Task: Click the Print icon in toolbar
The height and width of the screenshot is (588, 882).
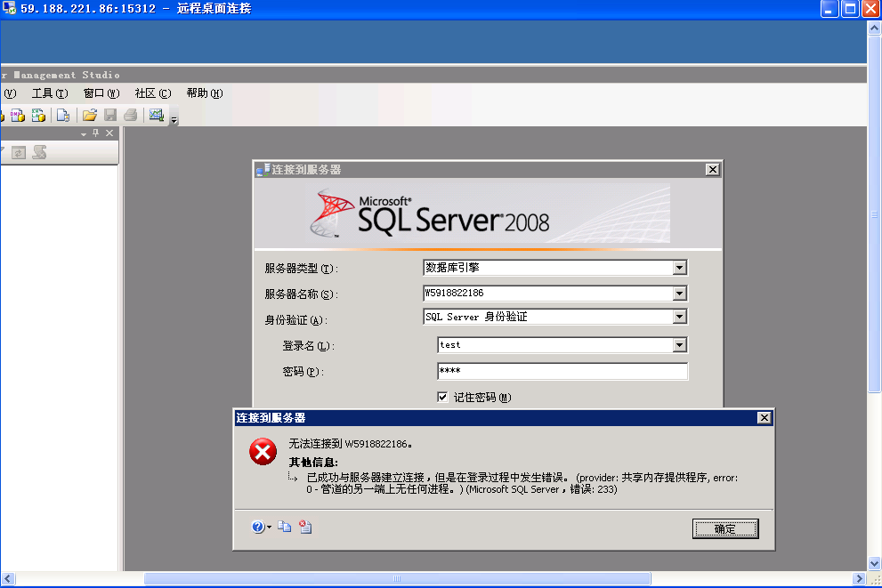Action: click(x=131, y=116)
